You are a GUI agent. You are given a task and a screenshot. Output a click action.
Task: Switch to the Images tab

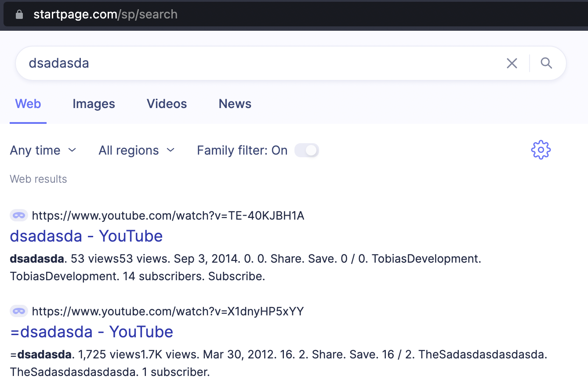point(94,104)
